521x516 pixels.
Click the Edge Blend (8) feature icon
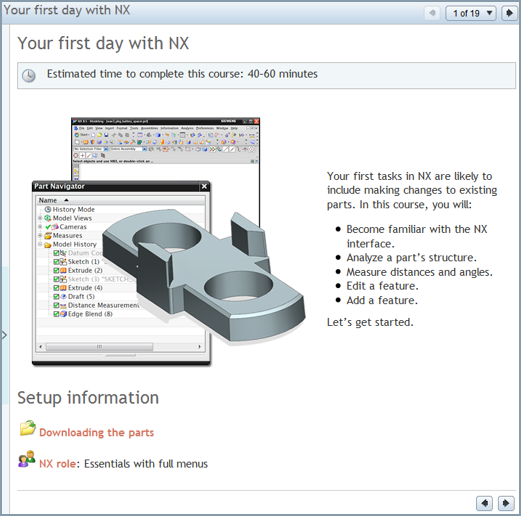(x=63, y=314)
